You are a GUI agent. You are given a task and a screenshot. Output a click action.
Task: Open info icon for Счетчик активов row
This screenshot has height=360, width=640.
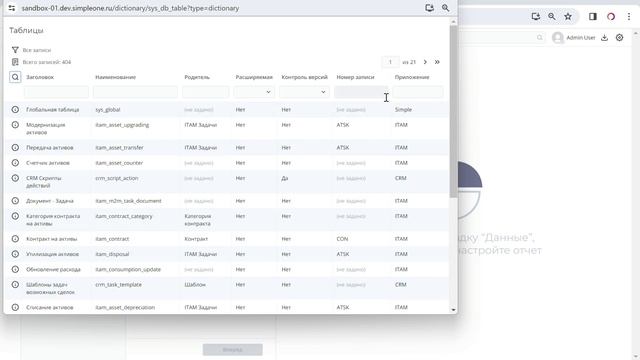coord(15,163)
